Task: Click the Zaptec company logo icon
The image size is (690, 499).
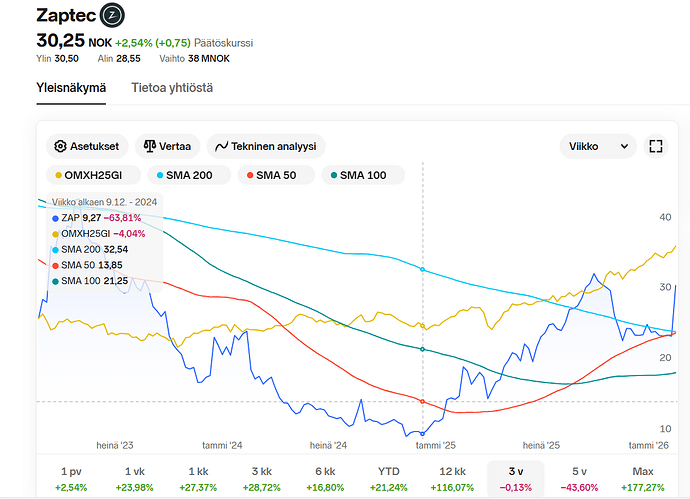Action: 113,16
